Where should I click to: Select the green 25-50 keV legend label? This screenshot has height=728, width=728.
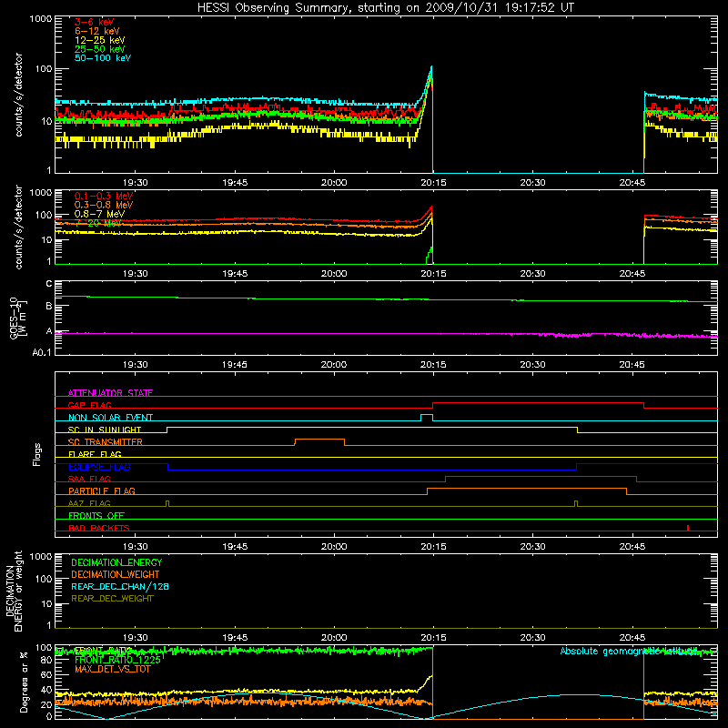100,49
